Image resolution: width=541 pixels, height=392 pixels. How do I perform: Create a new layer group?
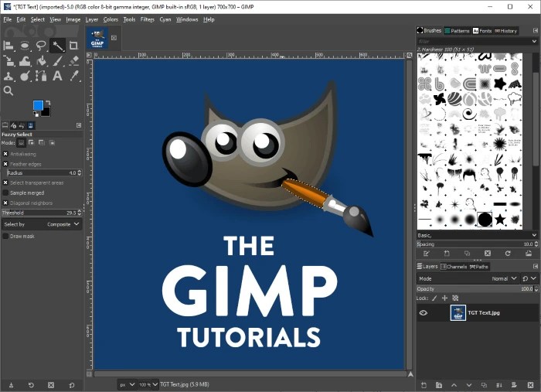click(x=439, y=385)
